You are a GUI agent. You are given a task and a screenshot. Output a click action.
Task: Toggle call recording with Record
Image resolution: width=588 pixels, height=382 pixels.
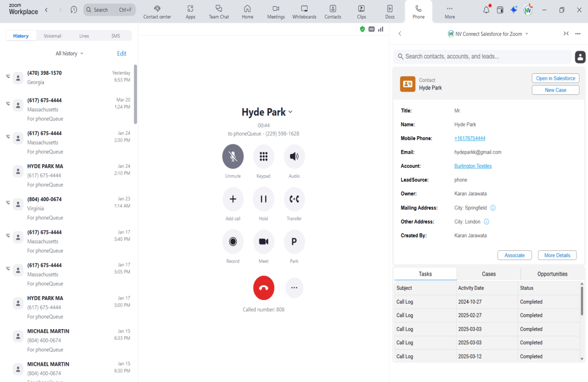pos(233,242)
